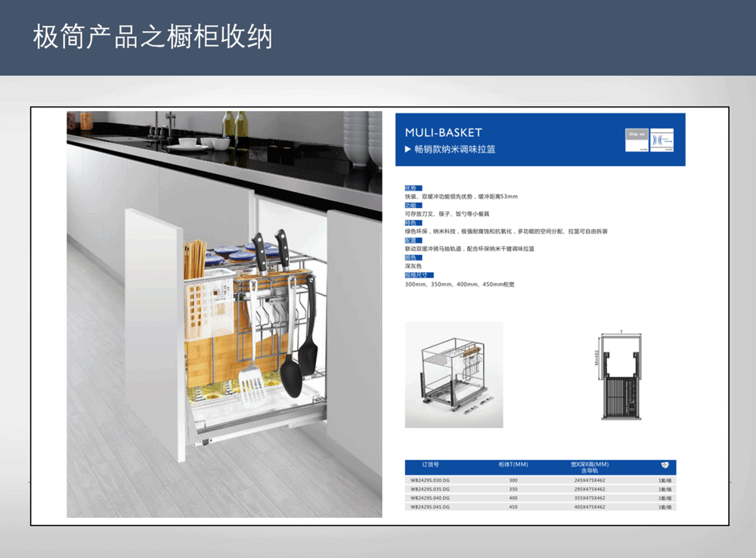Viewport: 756px width, 558px height.
Task: Click the 规格尺寸 section label
Action: (419, 275)
